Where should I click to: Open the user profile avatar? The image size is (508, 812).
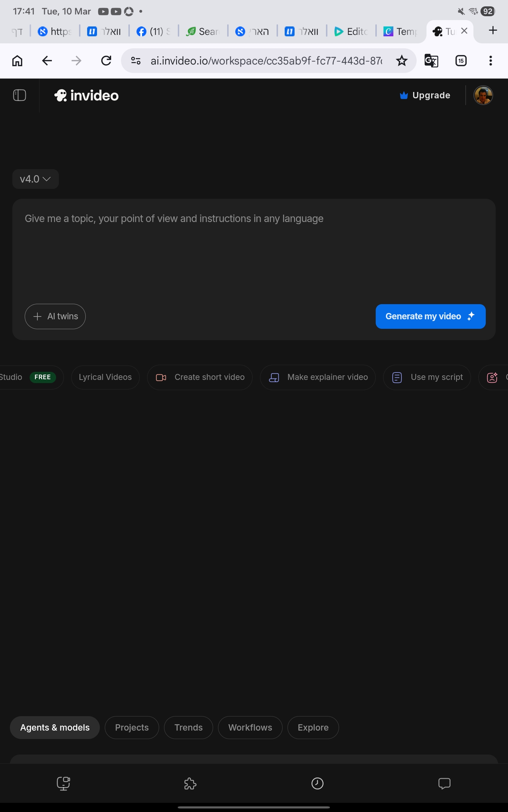tap(483, 95)
